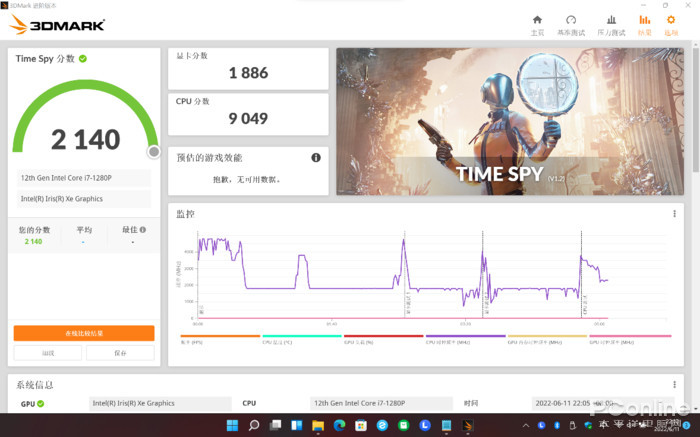Click the Time Spy hero banner image
The width and height of the screenshot is (700, 437).
click(x=510, y=121)
